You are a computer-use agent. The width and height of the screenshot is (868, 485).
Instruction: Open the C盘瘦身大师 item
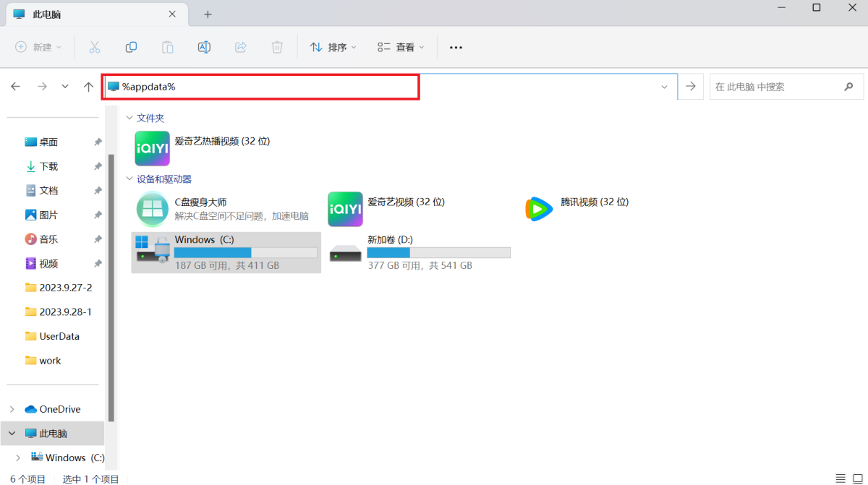[x=152, y=209]
